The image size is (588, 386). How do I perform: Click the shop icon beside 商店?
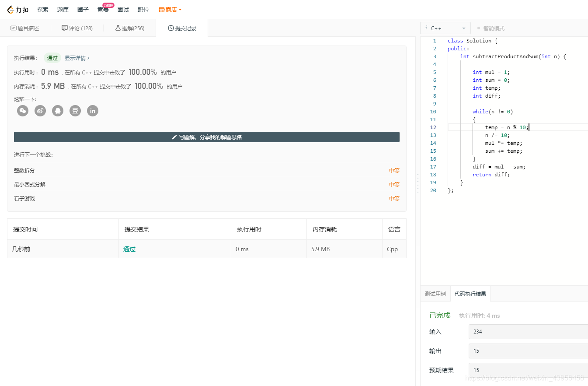point(162,10)
